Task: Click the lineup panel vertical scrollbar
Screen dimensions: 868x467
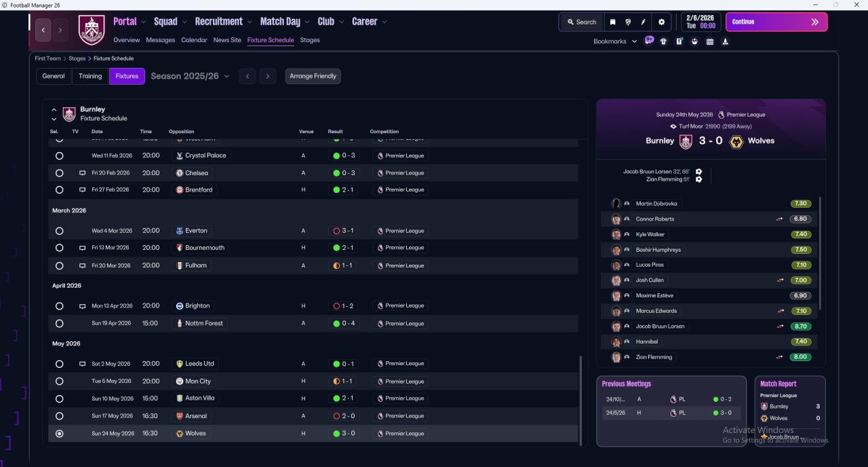Action: 820,253
